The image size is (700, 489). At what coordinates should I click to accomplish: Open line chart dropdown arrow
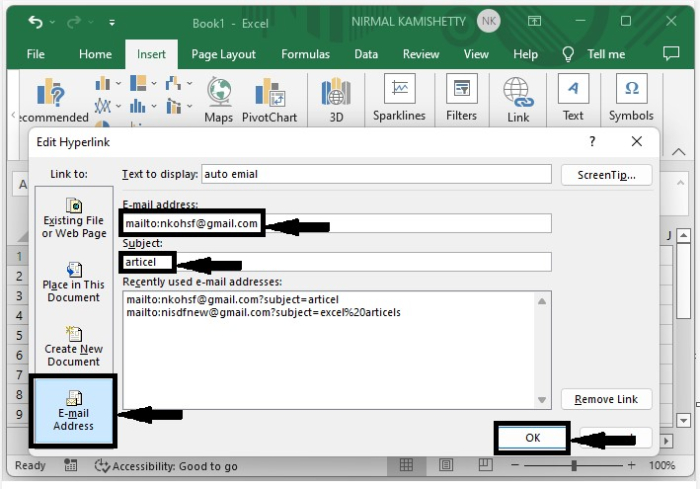coord(118,107)
